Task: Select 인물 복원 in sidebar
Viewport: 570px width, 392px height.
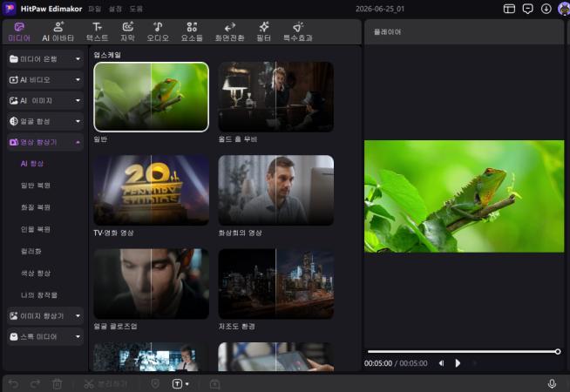Action: [36, 229]
